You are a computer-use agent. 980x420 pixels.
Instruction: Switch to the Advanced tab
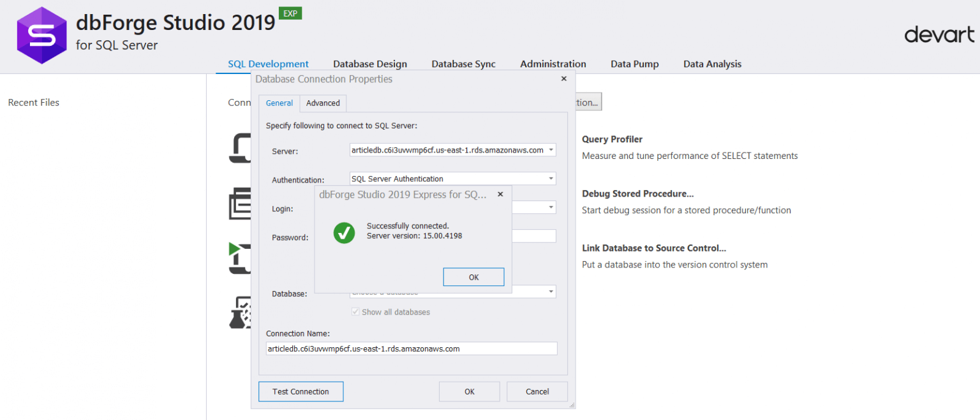click(x=323, y=103)
